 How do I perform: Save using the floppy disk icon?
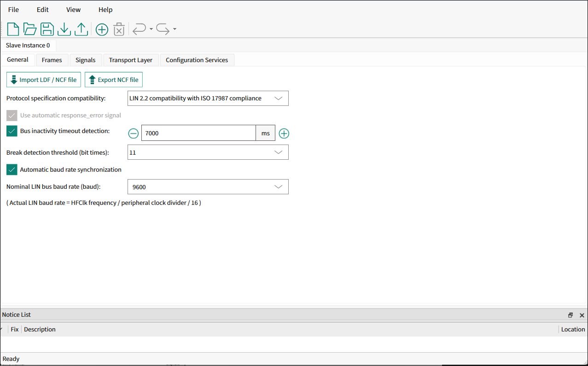click(x=47, y=29)
